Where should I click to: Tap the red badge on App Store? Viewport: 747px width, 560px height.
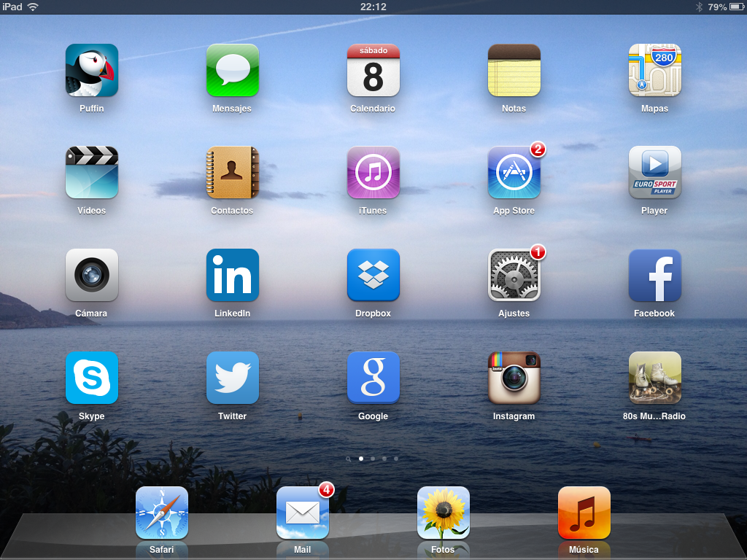[538, 149]
